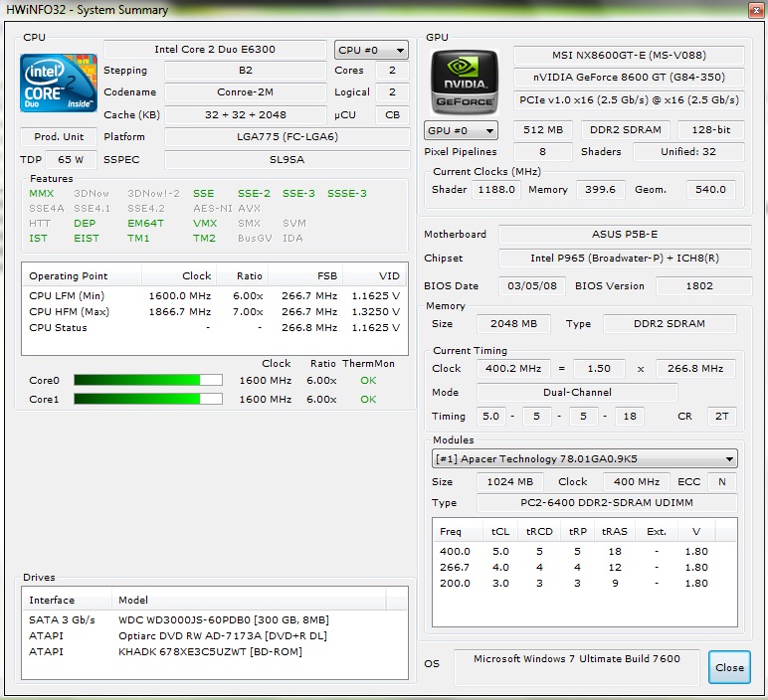The image size is (768, 700).
Task: Click the SL9SA SSPEC field
Action: (x=287, y=159)
